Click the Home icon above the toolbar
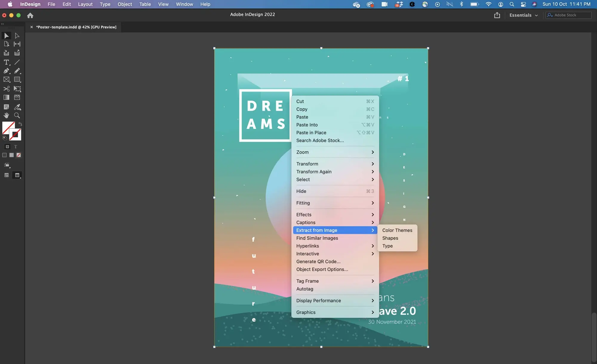This screenshot has width=597, height=364. coord(30,15)
